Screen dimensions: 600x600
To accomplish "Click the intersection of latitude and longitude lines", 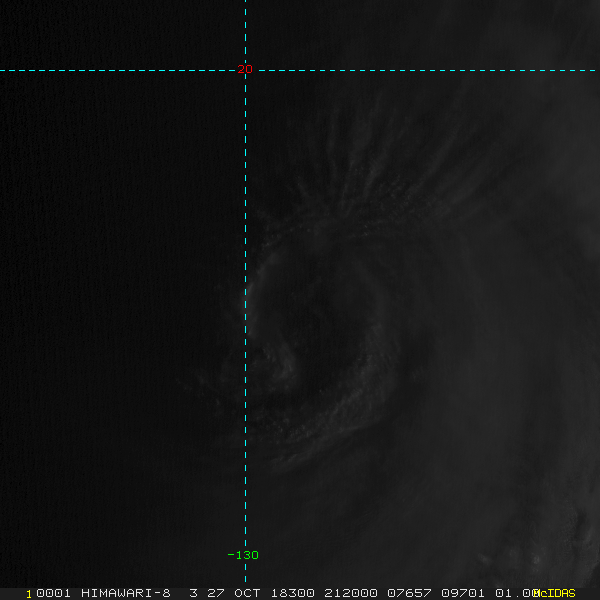I will click(246, 71).
